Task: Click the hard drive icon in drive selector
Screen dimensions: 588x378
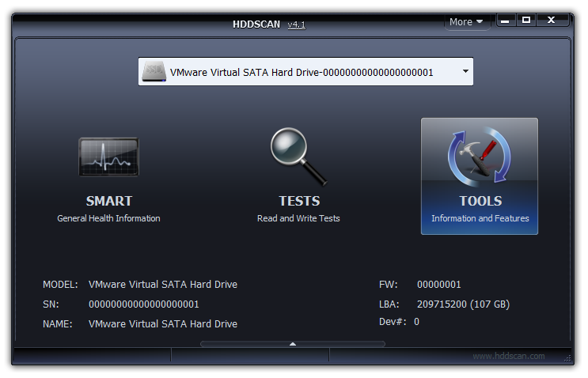Action: click(154, 72)
